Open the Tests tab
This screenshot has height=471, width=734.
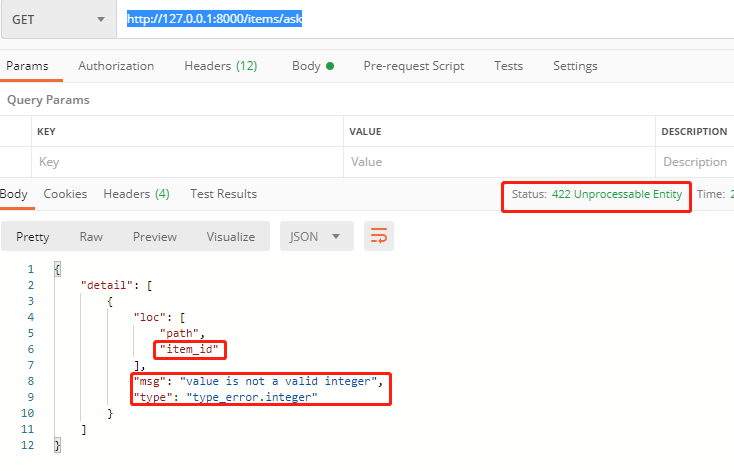tap(508, 66)
